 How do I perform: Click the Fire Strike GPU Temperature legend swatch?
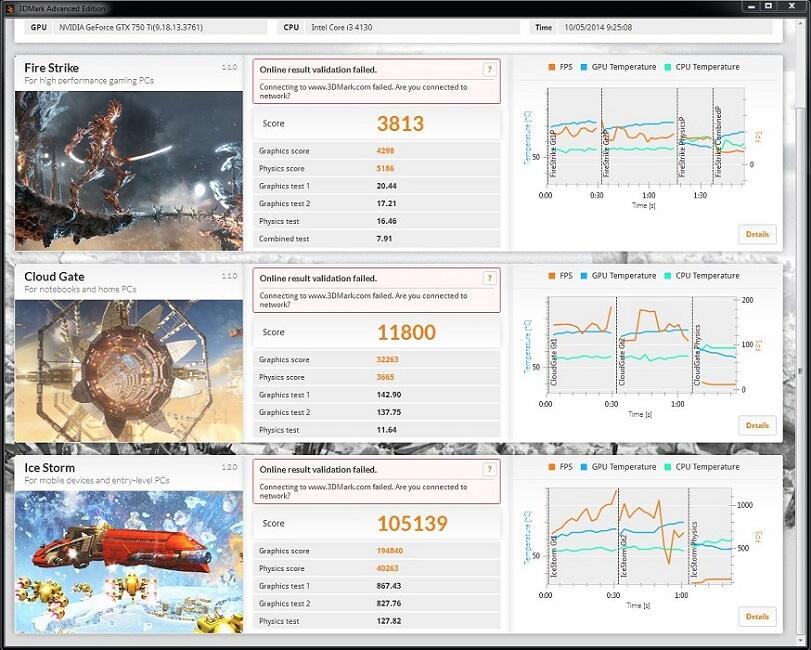click(x=584, y=67)
